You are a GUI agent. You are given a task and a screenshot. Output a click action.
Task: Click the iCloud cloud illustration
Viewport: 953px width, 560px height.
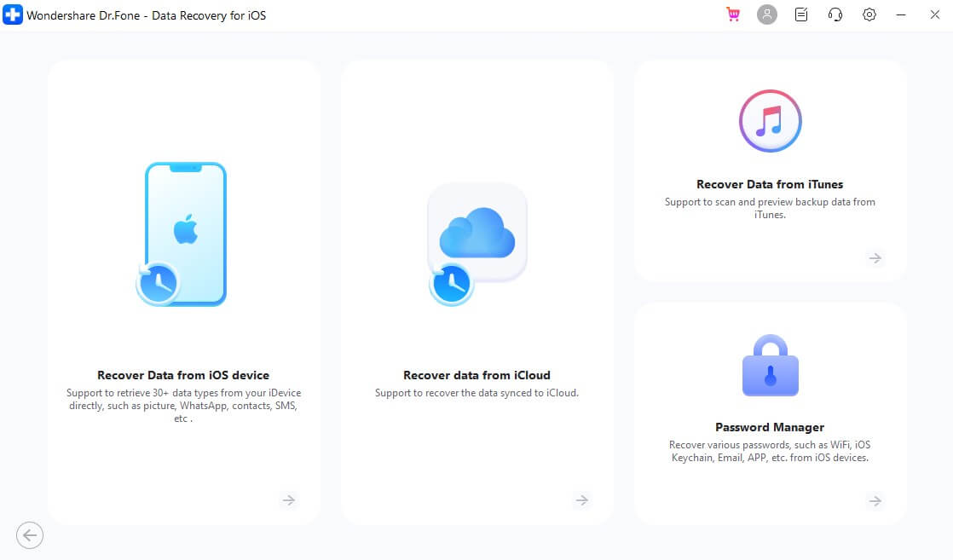tap(476, 240)
